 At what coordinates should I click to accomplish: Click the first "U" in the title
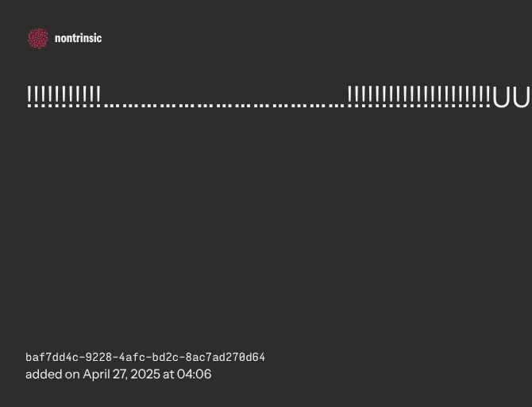[501, 99]
